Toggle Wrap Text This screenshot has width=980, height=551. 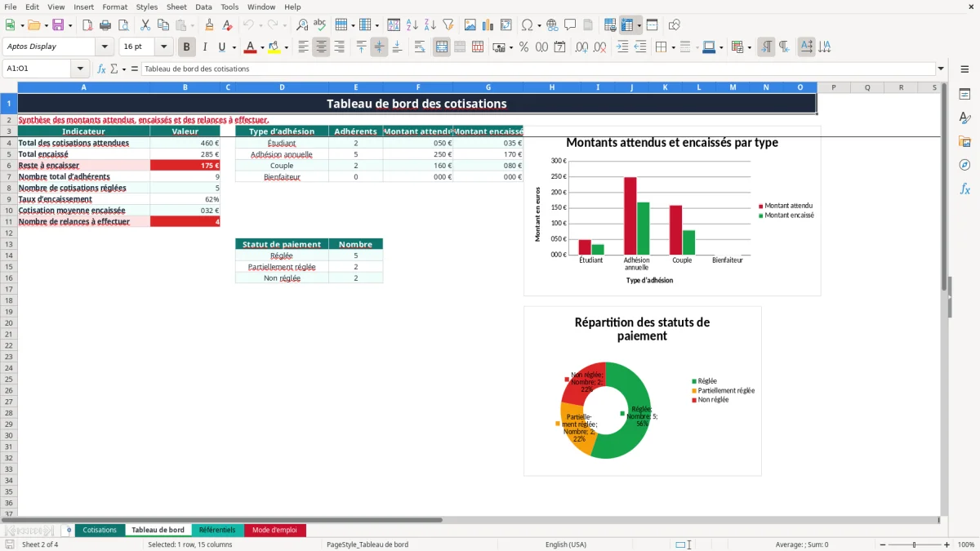(x=420, y=47)
